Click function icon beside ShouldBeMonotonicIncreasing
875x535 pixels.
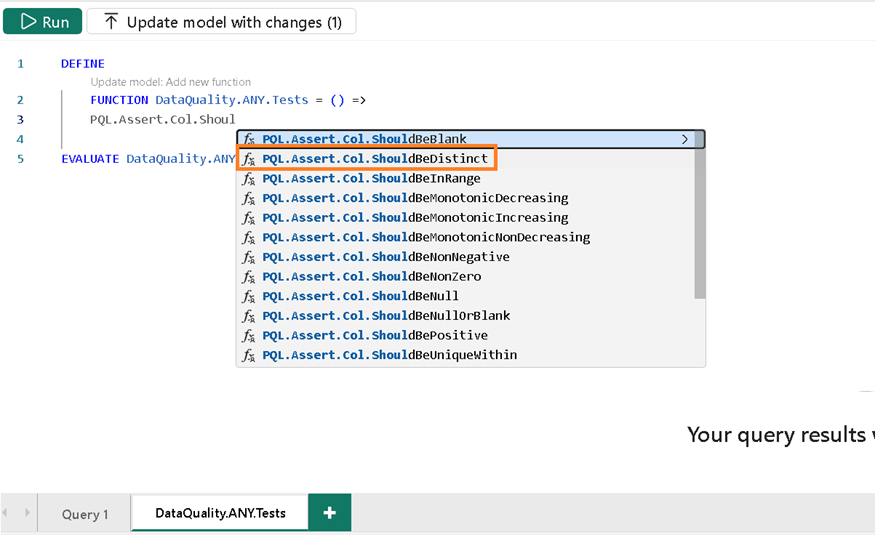coord(249,218)
